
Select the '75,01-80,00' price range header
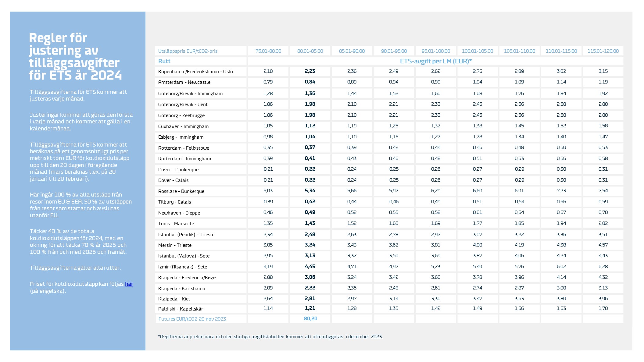click(x=268, y=51)
